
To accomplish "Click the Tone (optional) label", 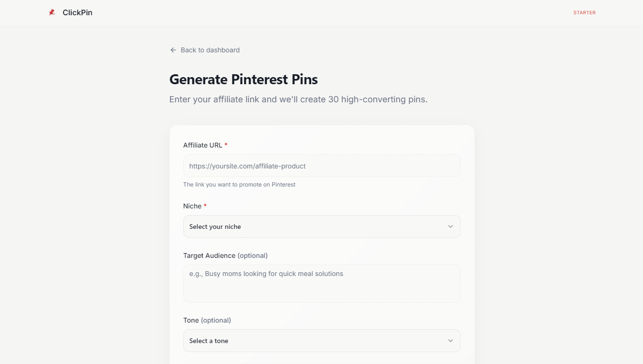I will pyautogui.click(x=207, y=320).
